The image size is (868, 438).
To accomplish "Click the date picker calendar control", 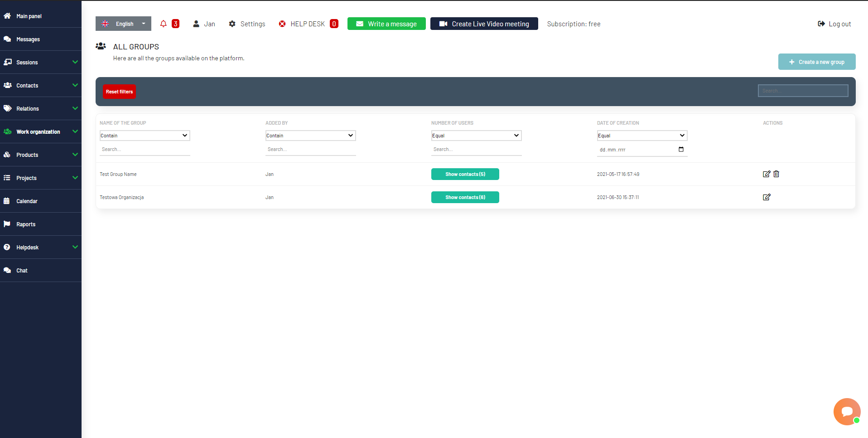I will click(681, 149).
